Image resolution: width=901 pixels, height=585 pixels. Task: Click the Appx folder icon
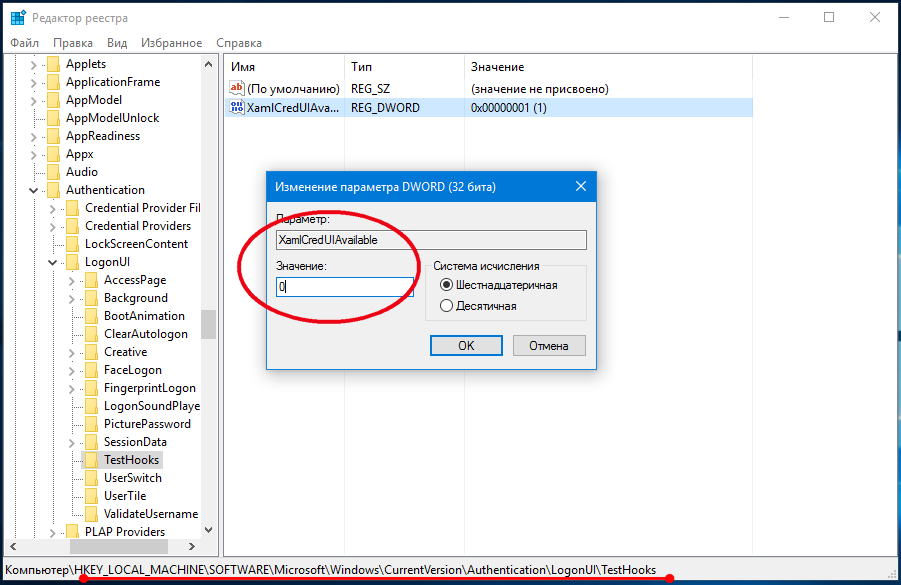pyautogui.click(x=53, y=154)
